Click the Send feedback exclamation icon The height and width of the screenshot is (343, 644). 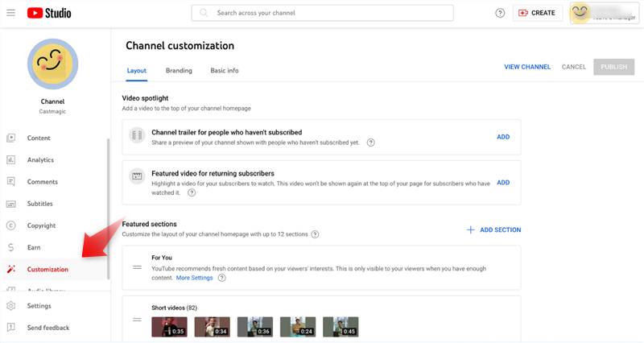click(11, 328)
